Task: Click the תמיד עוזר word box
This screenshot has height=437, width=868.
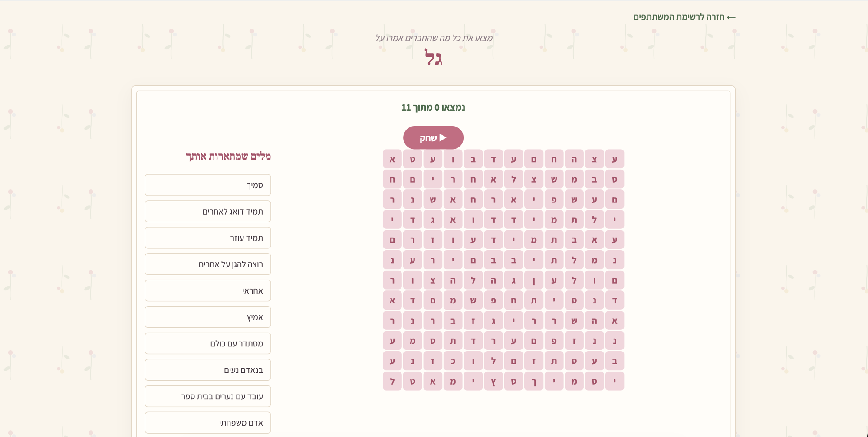Action: pyautogui.click(x=208, y=238)
